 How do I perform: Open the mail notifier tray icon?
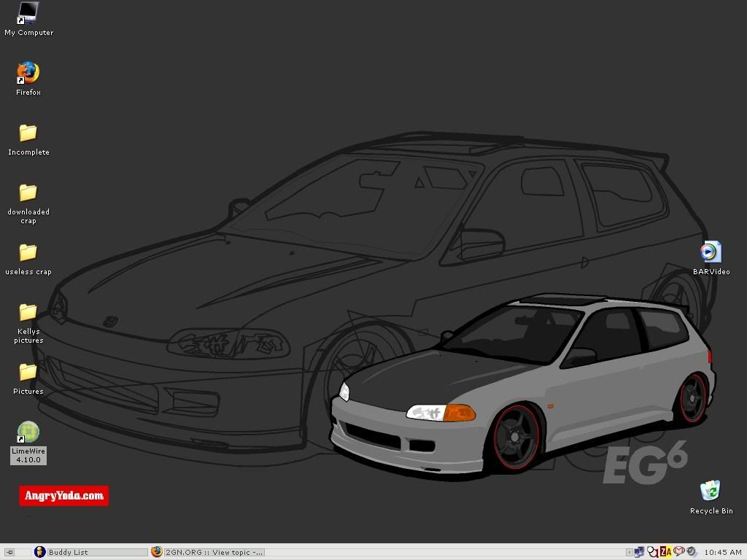click(x=679, y=551)
